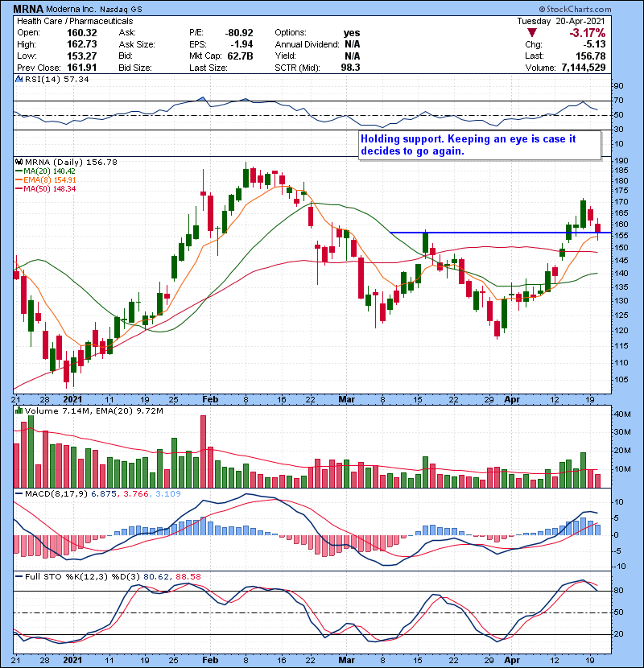Click the MACD histogram value 3.109

tap(168, 494)
